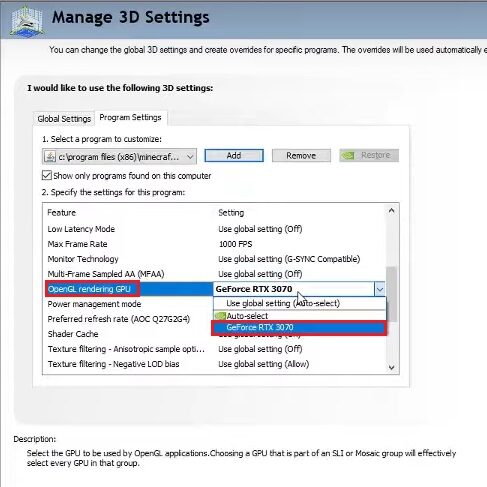Select Multi-Frame Sampled AA (MFAA) row
This screenshot has height=487, width=487.
coord(214,274)
